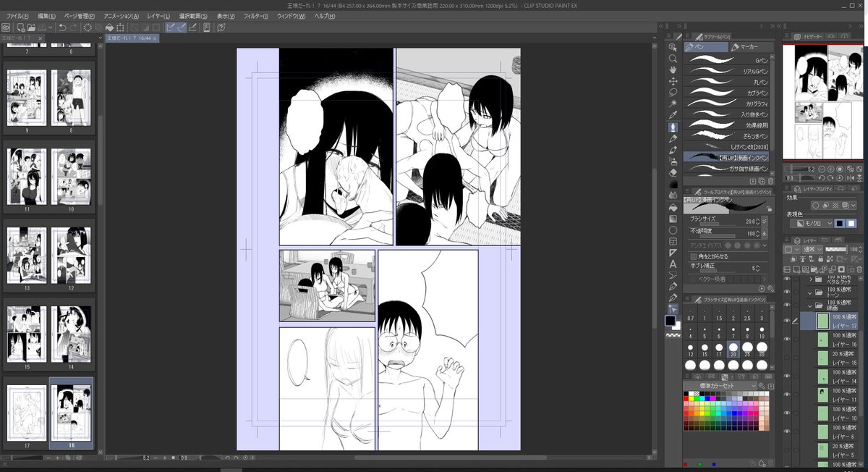The image size is (868, 472).
Task: Toggle Snap to Special Ruler in the toolbar
Action: tap(182, 28)
